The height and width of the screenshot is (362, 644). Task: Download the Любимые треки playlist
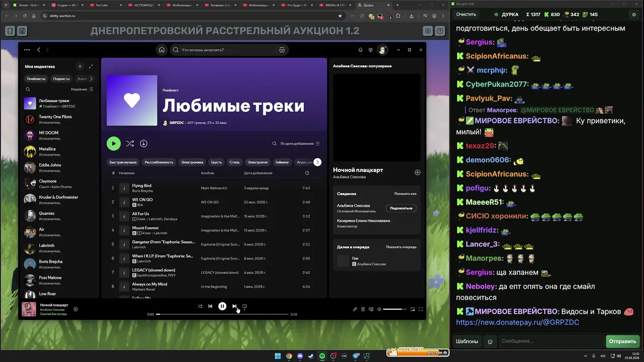pyautogui.click(x=143, y=143)
